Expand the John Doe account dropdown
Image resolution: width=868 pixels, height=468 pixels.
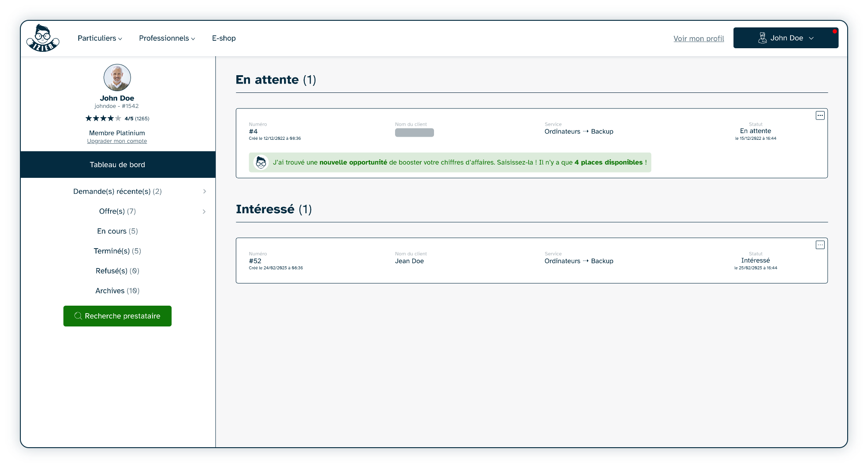tap(811, 38)
